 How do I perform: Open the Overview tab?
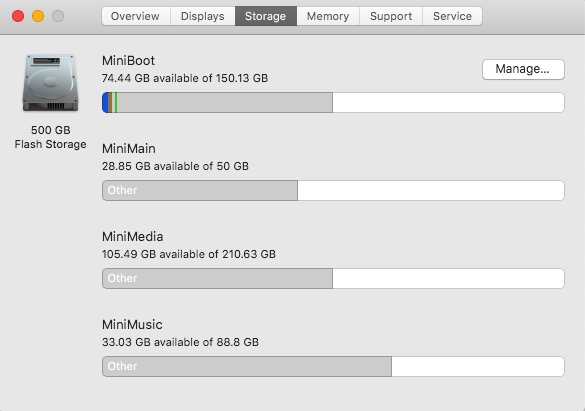[136, 16]
